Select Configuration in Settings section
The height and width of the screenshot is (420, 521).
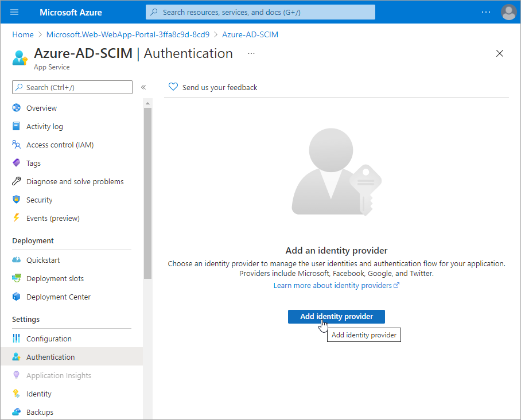[x=49, y=339]
